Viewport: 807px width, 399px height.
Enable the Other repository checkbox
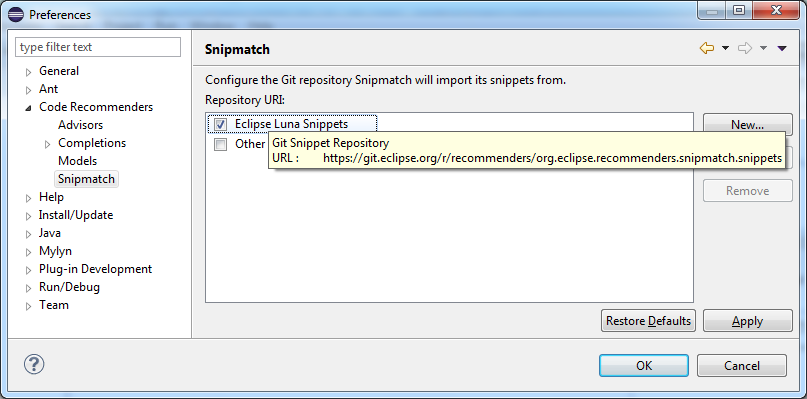[220, 144]
